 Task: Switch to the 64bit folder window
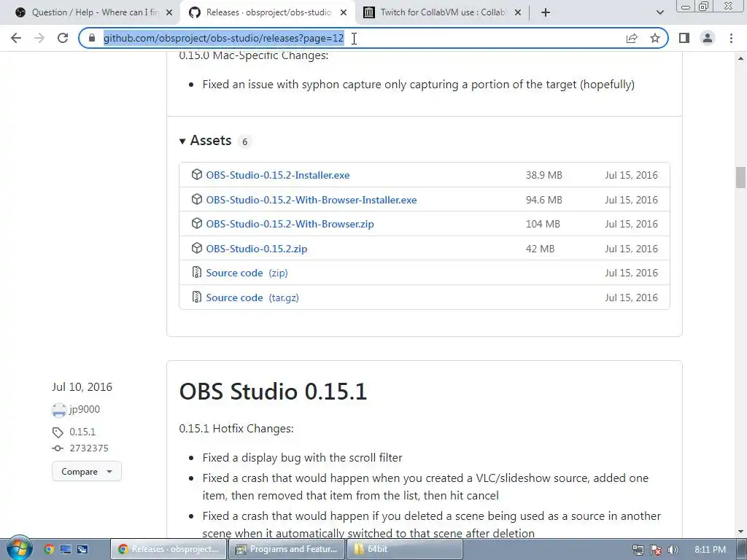click(x=405, y=549)
